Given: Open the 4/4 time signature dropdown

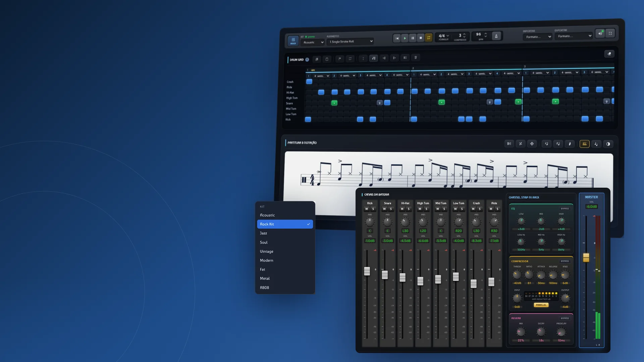Looking at the screenshot, I should 444,36.
